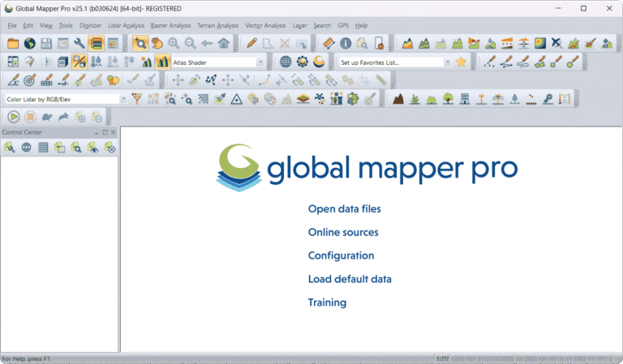The width and height of the screenshot is (623, 364).
Task: Toggle the highlighted Zoom tool button
Action: pyautogui.click(x=140, y=43)
